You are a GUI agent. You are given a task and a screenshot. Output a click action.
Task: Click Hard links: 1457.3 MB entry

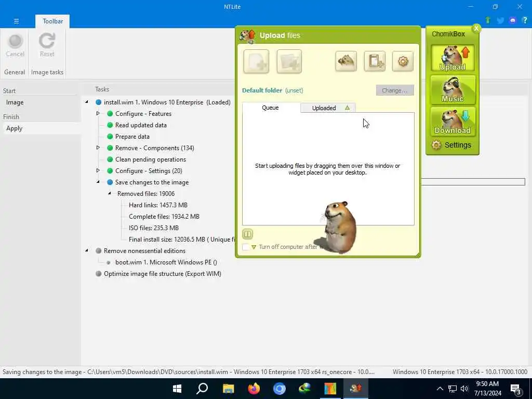click(158, 205)
